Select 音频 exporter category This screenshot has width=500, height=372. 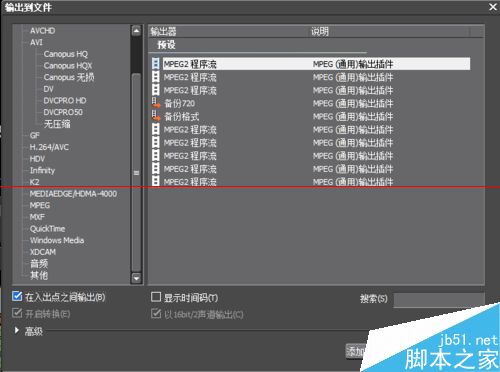(39, 264)
